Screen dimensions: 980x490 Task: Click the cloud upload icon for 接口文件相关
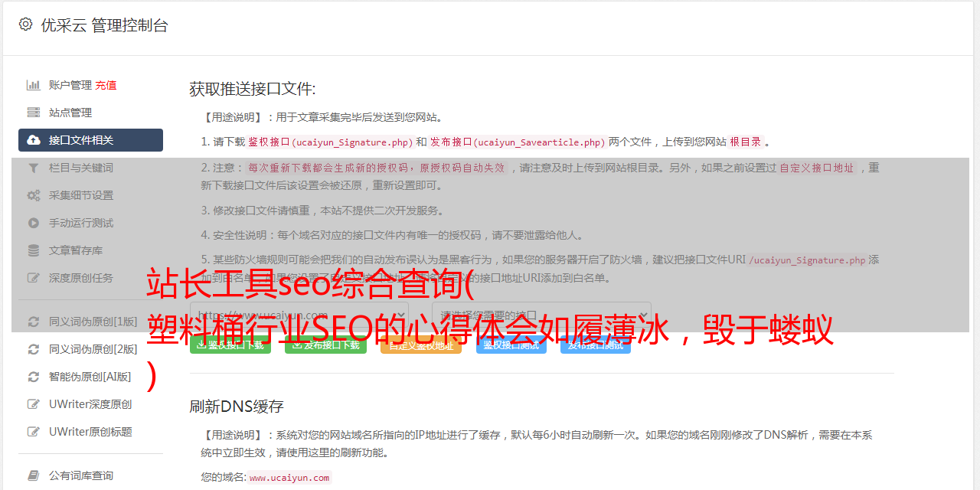click(34, 140)
